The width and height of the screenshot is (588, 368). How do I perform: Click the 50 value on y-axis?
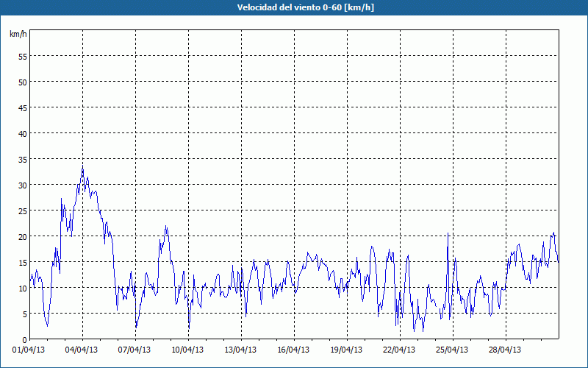tap(23, 82)
